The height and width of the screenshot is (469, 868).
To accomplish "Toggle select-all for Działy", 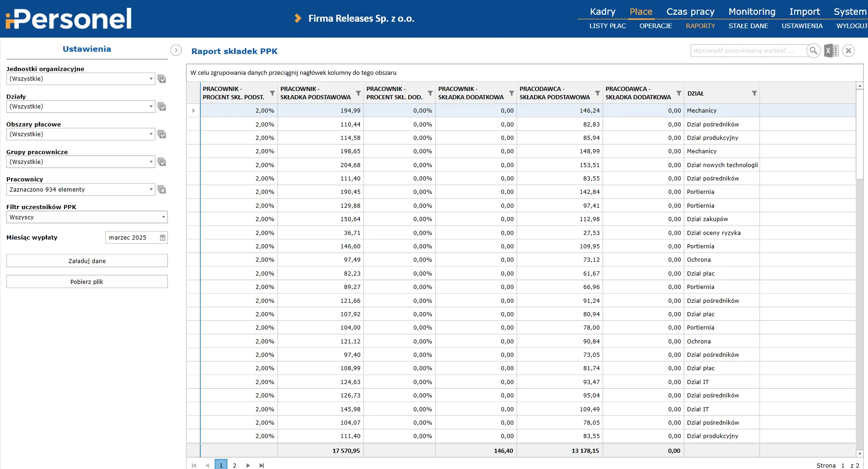I will point(161,107).
